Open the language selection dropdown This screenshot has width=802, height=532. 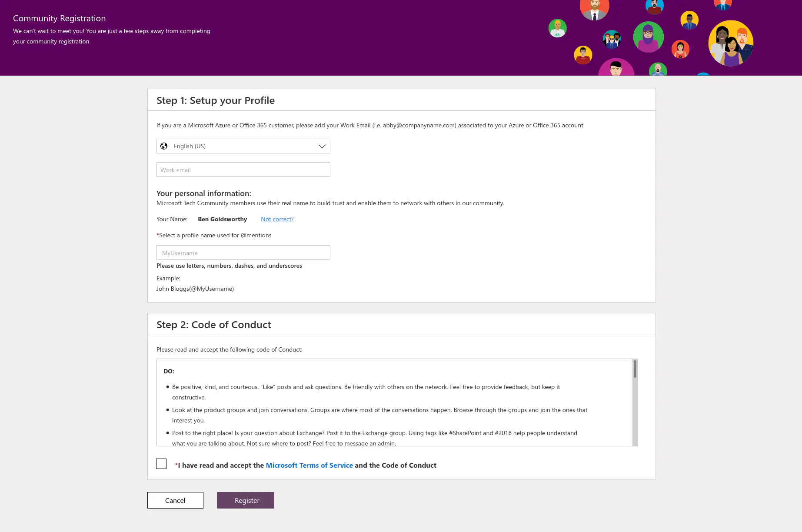click(243, 146)
